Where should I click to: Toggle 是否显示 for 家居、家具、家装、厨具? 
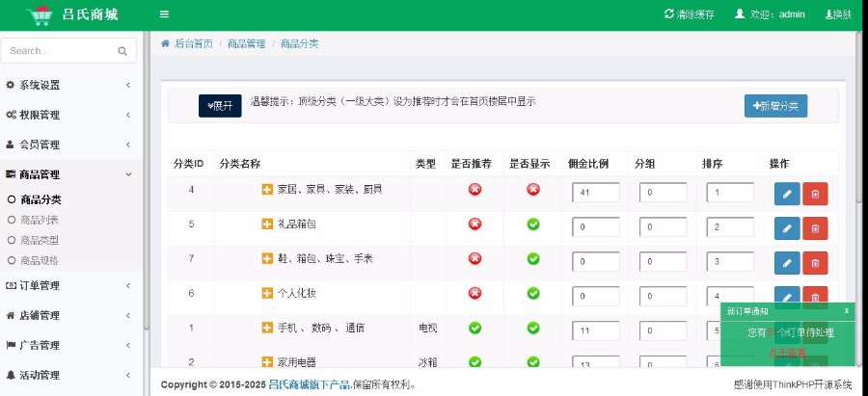[x=533, y=190]
